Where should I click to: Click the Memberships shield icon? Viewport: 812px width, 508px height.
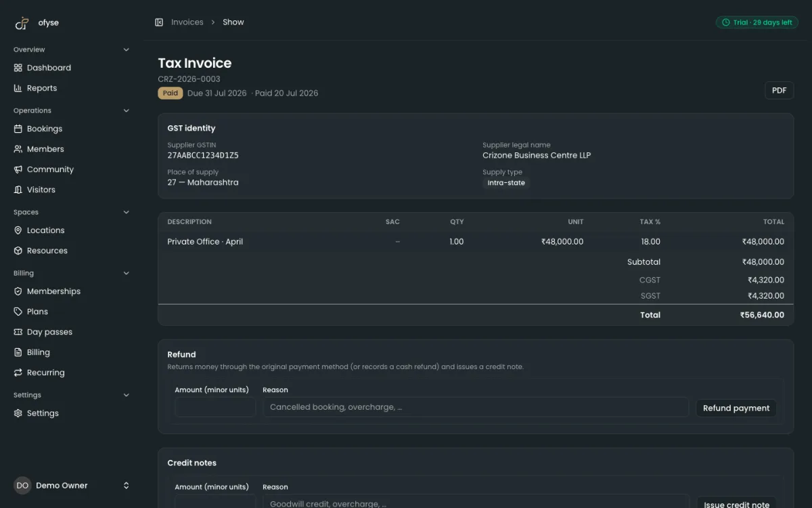[18, 291]
